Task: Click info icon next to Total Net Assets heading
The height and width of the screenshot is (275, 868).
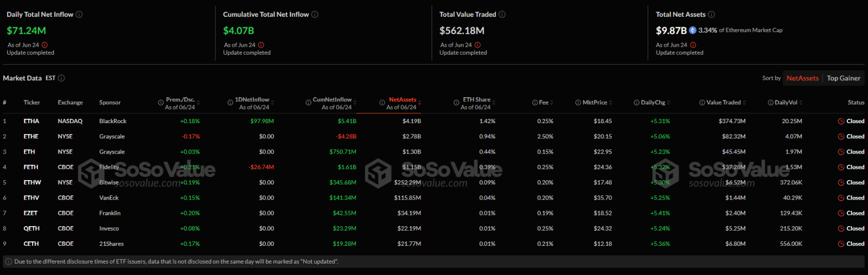Action: 711,15
